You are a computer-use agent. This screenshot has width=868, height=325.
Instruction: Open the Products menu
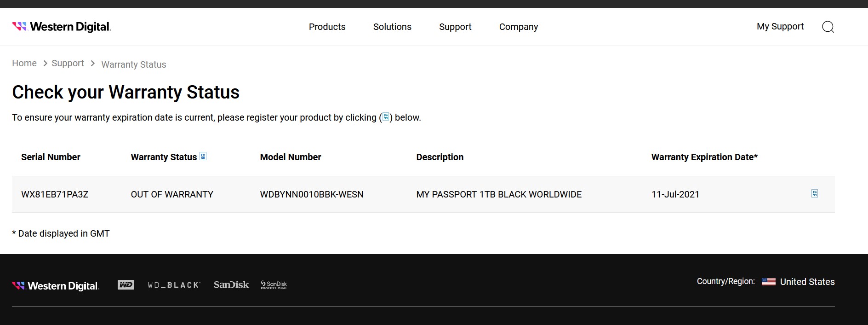point(327,27)
